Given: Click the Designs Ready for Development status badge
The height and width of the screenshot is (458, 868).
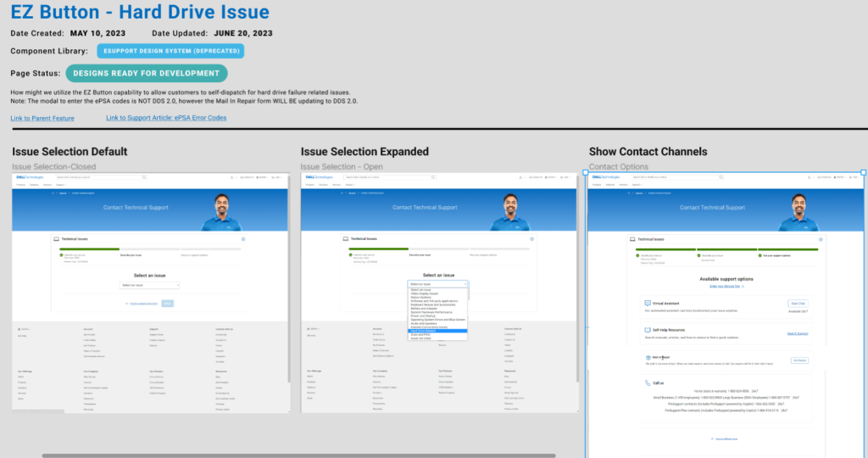Looking at the screenshot, I should coord(147,74).
